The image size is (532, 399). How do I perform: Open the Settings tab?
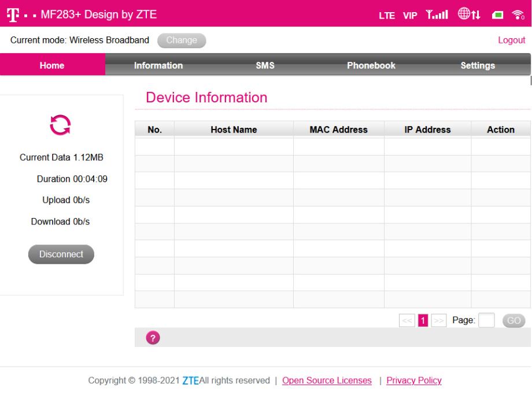[x=478, y=65]
